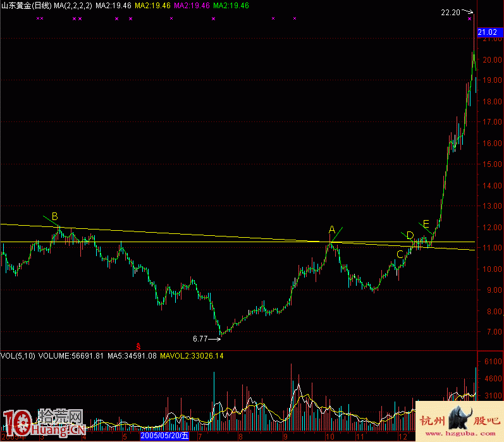The width and height of the screenshot is (504, 442).
Task: Click month 9 on the date axis
Action: click(285, 437)
